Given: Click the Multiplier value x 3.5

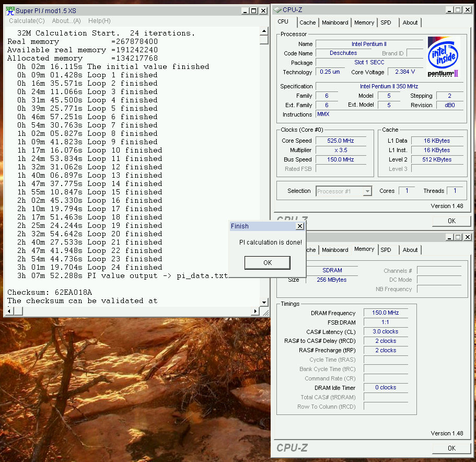Looking at the screenshot, I should click(x=340, y=151).
